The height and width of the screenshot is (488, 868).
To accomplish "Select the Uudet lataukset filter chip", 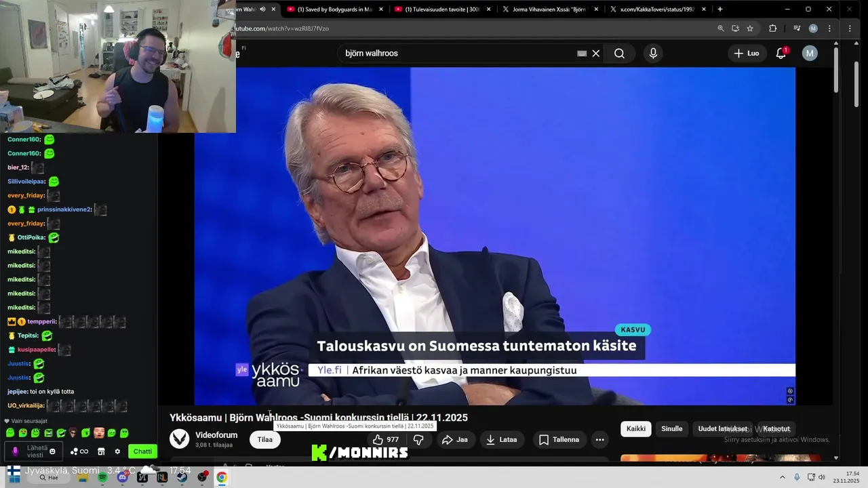I will [x=723, y=429].
